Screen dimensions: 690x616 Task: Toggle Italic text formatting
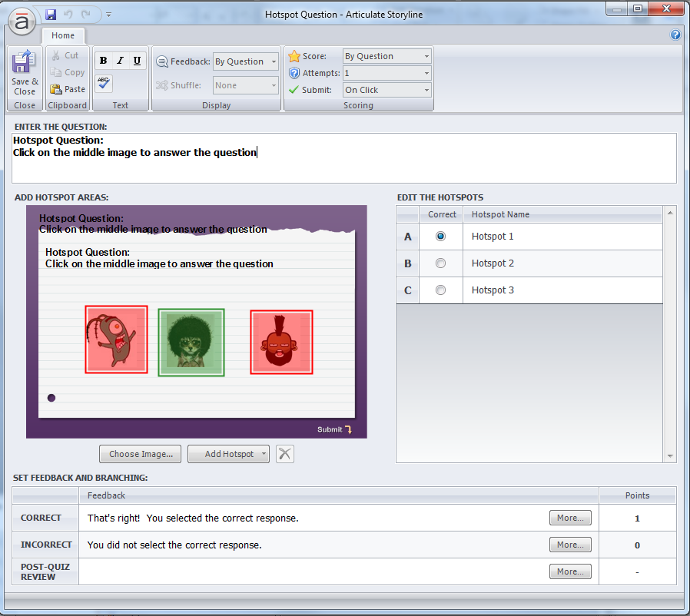pyautogui.click(x=120, y=61)
